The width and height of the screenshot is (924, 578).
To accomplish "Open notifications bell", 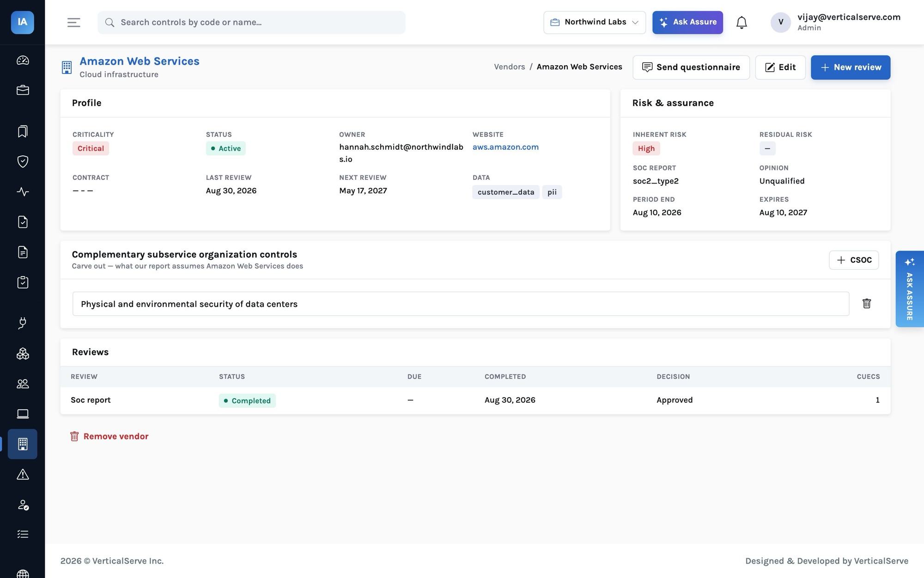I will [742, 22].
